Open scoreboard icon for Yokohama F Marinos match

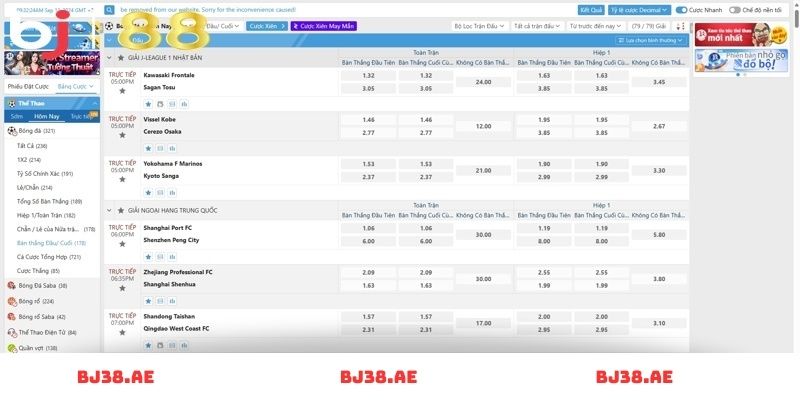tap(160, 193)
